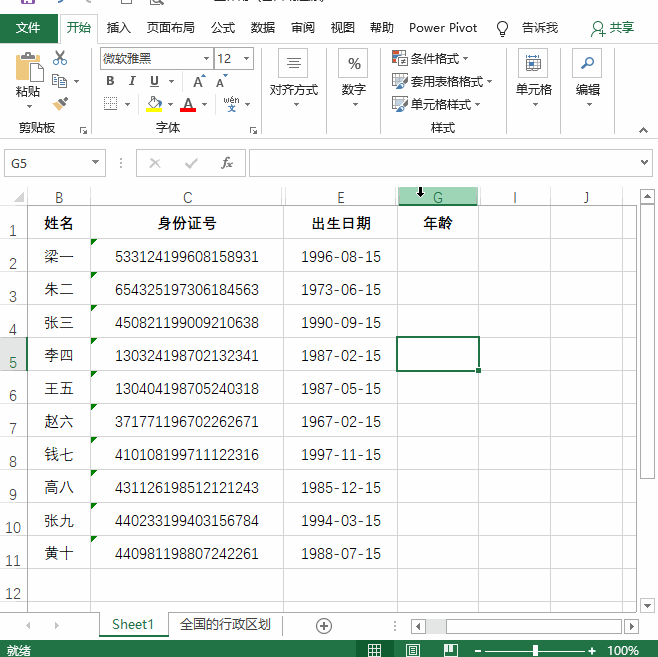Image resolution: width=658 pixels, height=657 pixels.
Task: Open the Name Box dropdown arrow
Action: pyautogui.click(x=96, y=162)
